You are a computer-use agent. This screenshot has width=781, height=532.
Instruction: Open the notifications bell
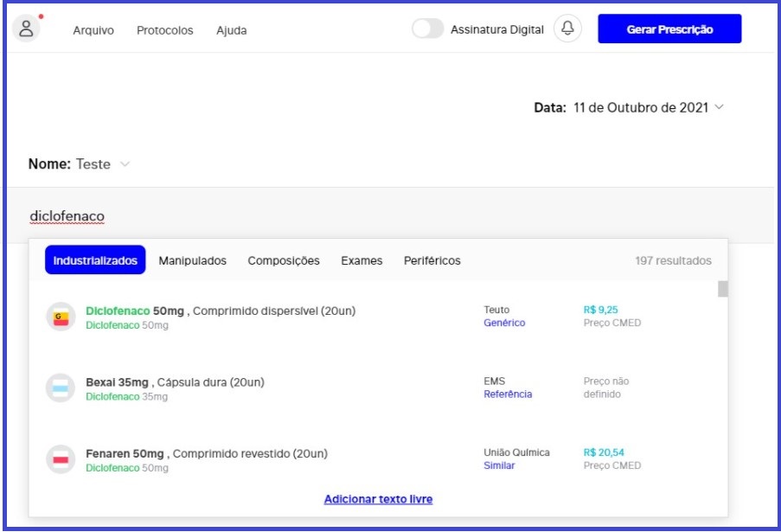567,29
